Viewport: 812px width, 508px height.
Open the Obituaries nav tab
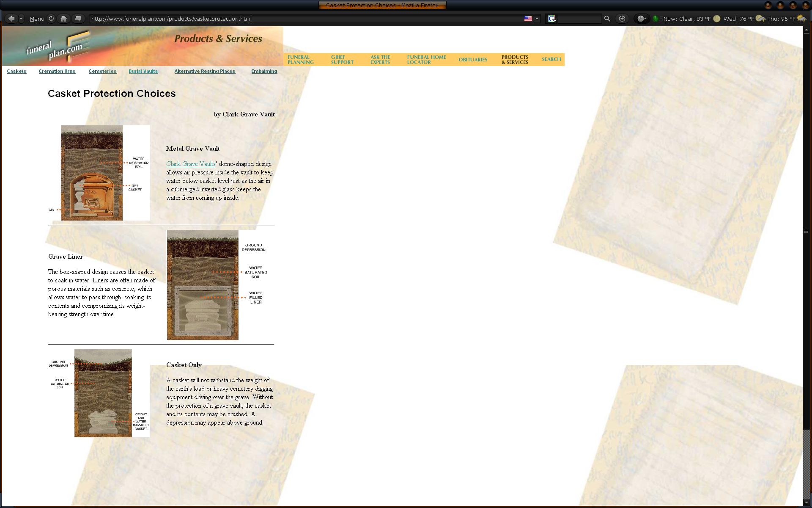tap(473, 60)
